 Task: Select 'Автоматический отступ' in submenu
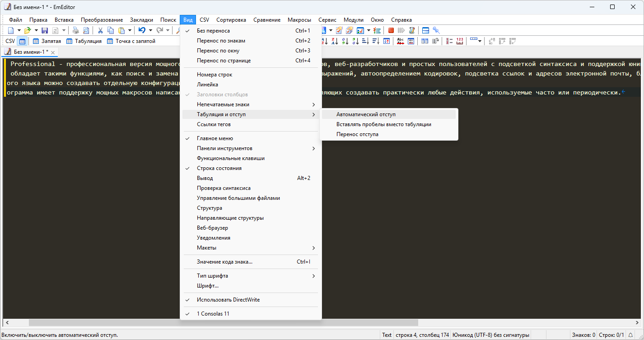coord(366,115)
